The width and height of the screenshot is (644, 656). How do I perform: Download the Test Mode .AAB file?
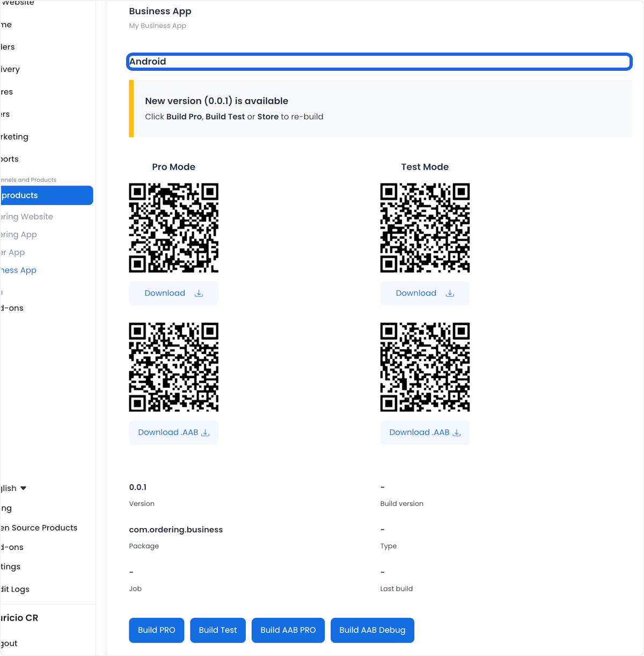pyautogui.click(x=425, y=432)
